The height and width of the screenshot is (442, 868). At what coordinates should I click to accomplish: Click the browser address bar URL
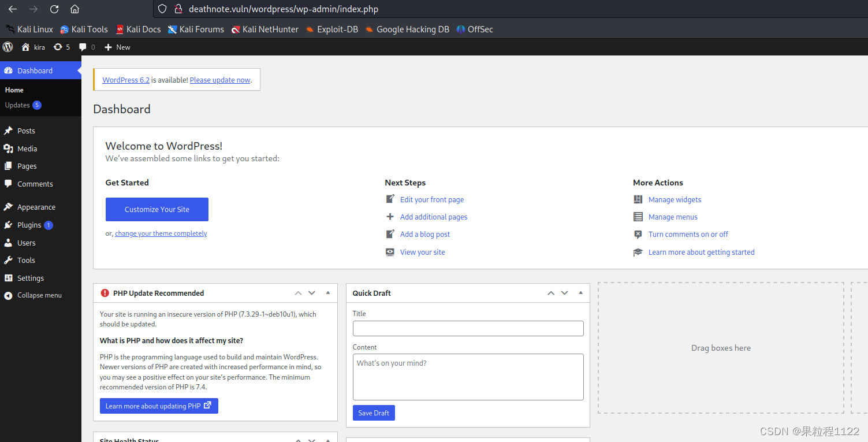tap(284, 9)
